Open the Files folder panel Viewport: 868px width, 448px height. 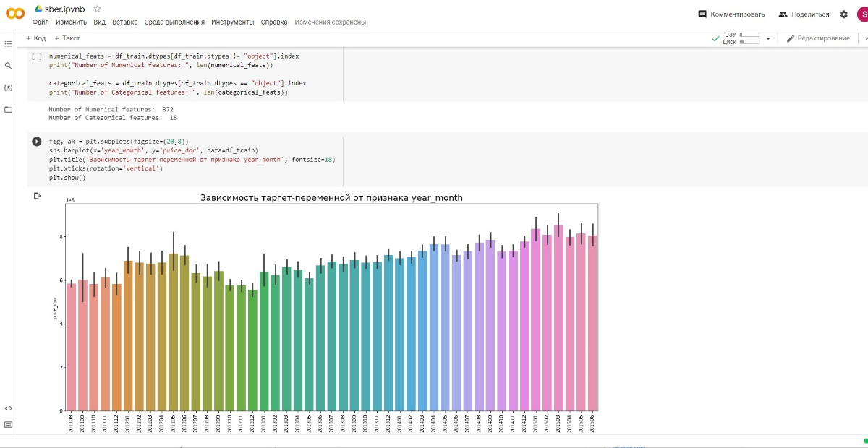coord(9,110)
